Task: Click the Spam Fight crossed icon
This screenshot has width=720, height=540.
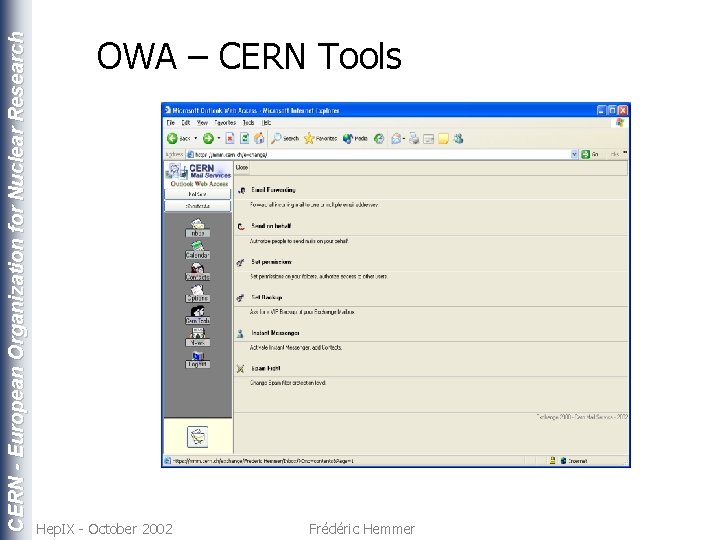Action: (240, 368)
